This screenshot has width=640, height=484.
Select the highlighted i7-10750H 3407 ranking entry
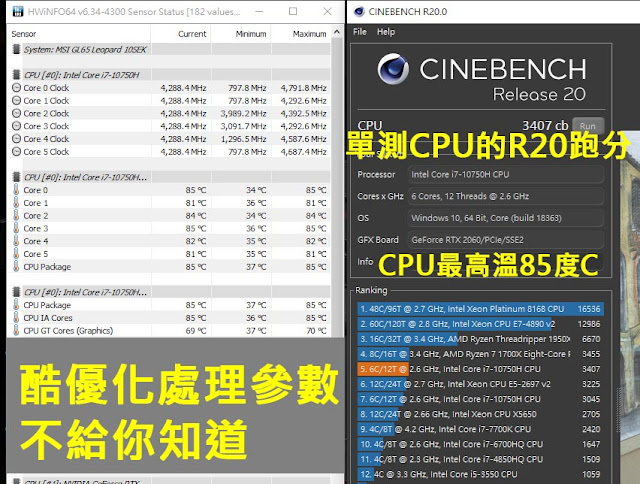pyautogui.click(x=480, y=369)
